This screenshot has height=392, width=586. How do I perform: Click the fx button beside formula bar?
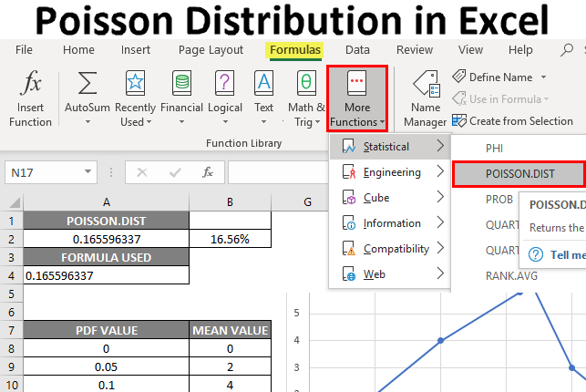208,172
